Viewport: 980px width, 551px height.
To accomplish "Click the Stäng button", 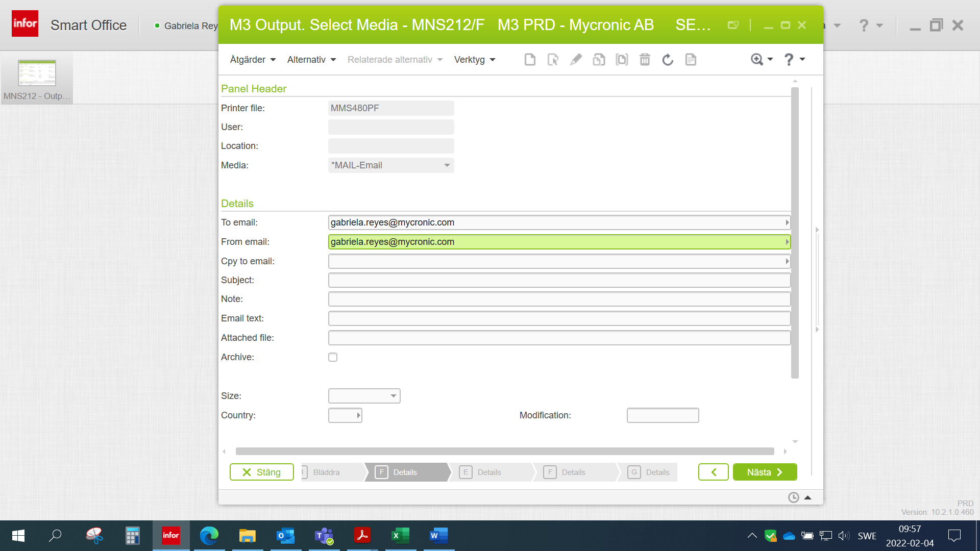I will [261, 472].
